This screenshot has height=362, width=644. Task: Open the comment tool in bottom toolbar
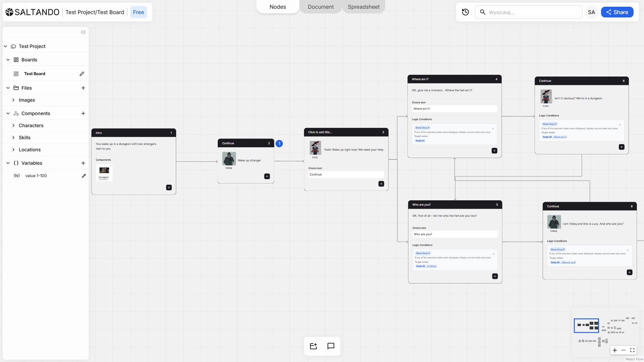(x=331, y=346)
